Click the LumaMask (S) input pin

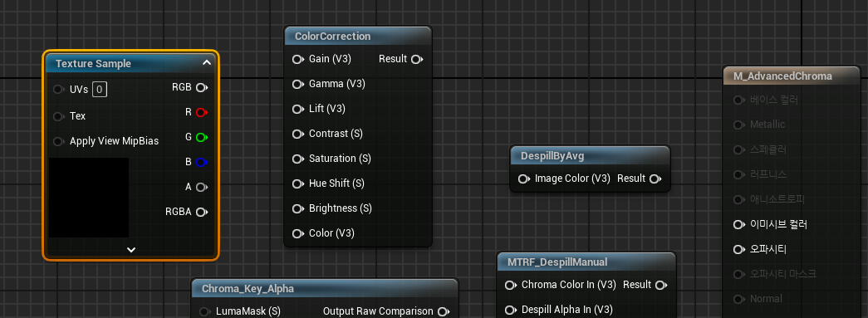tap(205, 311)
